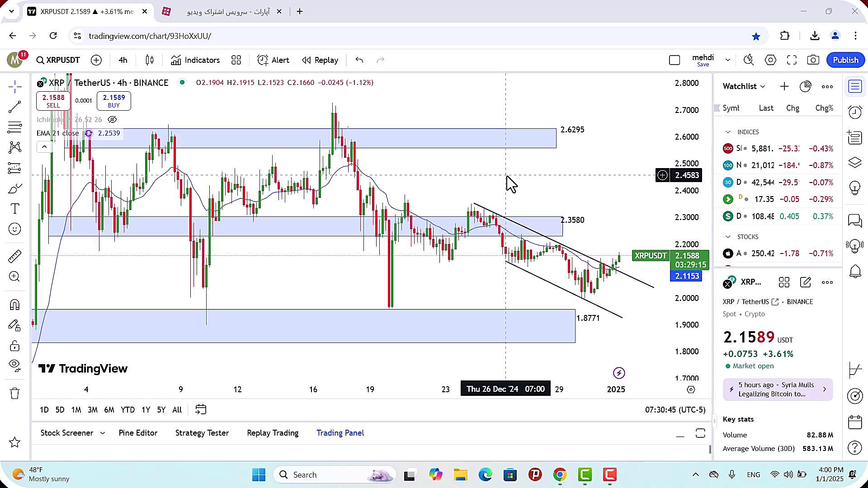Screen dimensions: 868x488
Task: Select the All date range
Action: click(177, 410)
